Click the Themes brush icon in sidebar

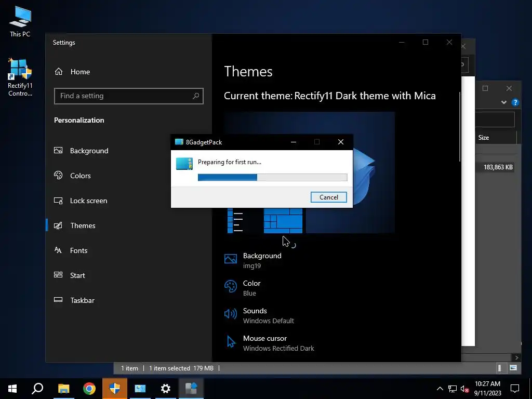(58, 225)
